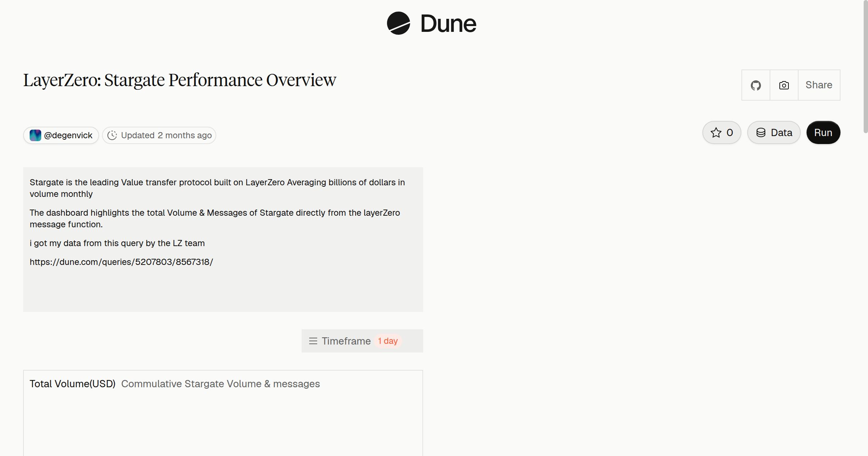This screenshot has width=868, height=456.
Task: Click the Updated 2 months ago badge
Action: coord(159,135)
